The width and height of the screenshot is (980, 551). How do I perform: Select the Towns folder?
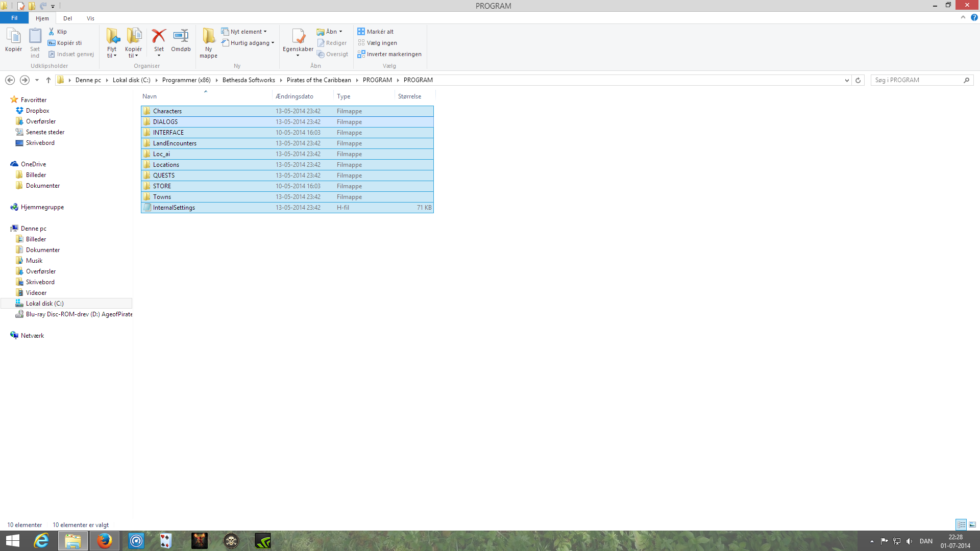click(287, 197)
